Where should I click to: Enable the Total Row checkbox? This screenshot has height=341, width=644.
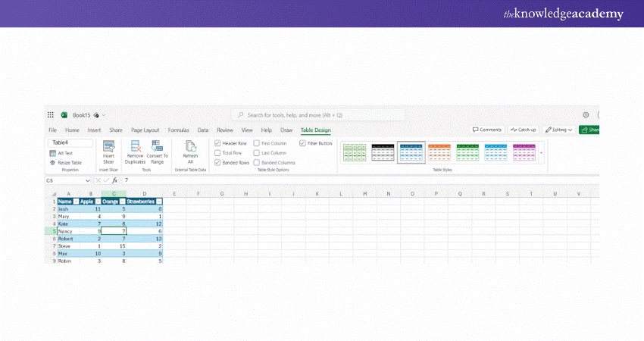(217, 153)
